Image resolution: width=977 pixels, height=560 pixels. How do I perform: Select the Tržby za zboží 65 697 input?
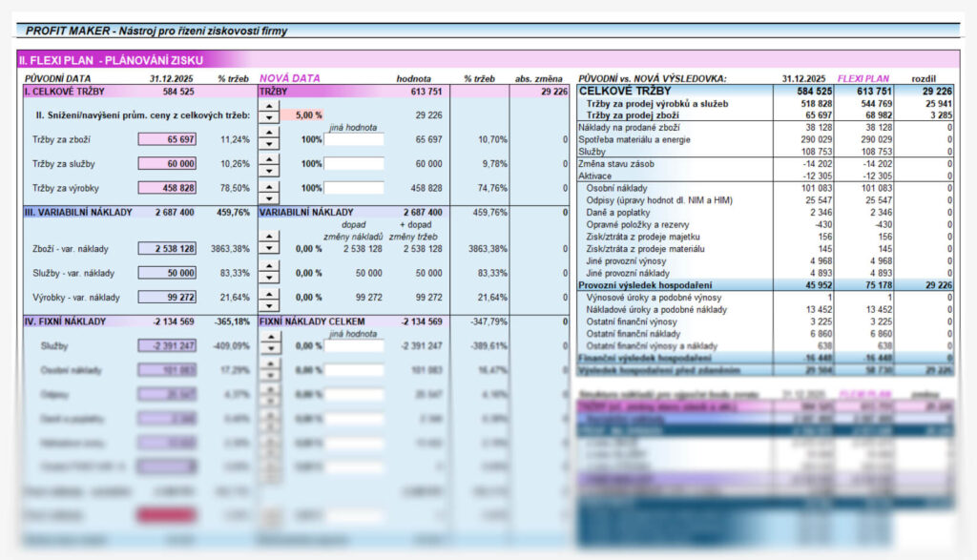click(x=168, y=139)
